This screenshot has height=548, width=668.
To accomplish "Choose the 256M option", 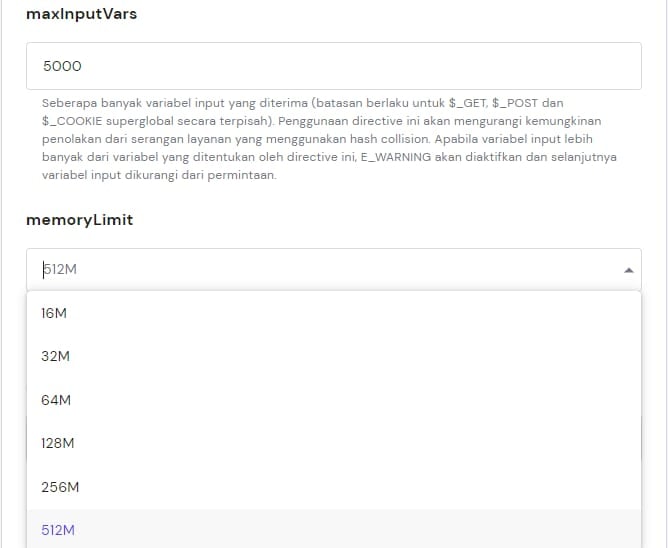I will click(60, 487).
